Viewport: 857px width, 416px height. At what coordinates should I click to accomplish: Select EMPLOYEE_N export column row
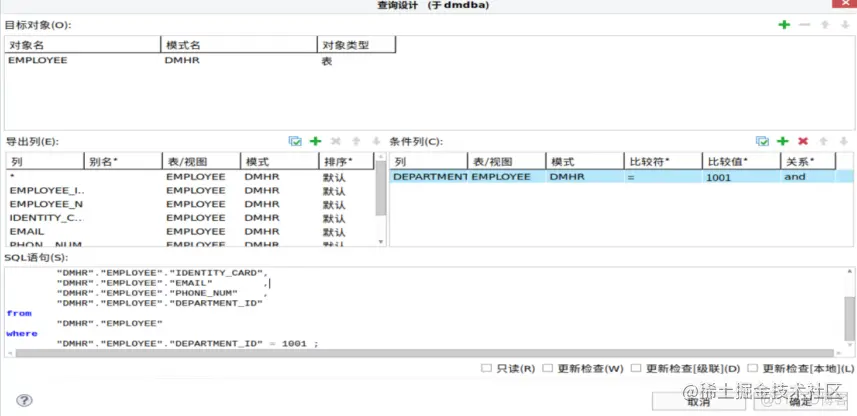tap(190, 204)
